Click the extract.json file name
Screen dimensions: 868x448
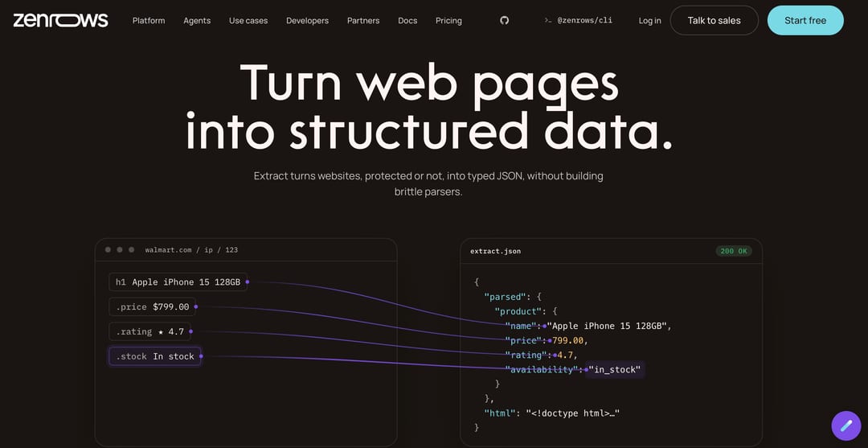[x=495, y=251]
